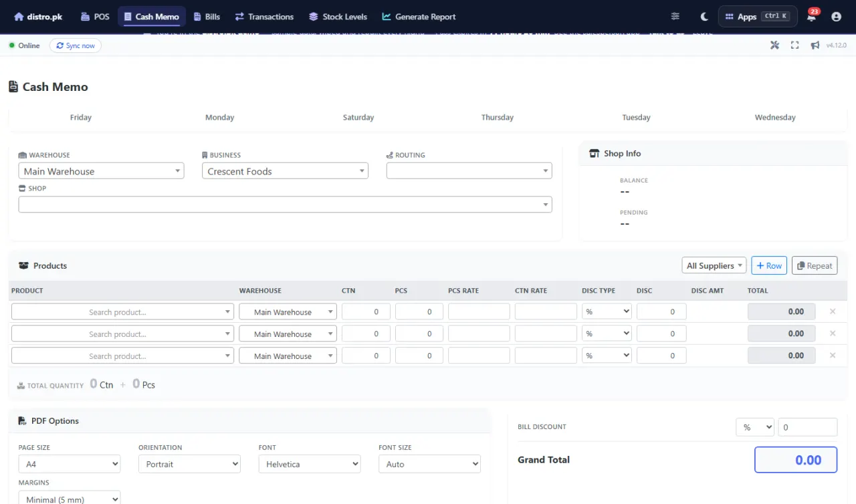Click the v4.12.0 version label
This screenshot has height=504, width=856.
[x=836, y=45]
